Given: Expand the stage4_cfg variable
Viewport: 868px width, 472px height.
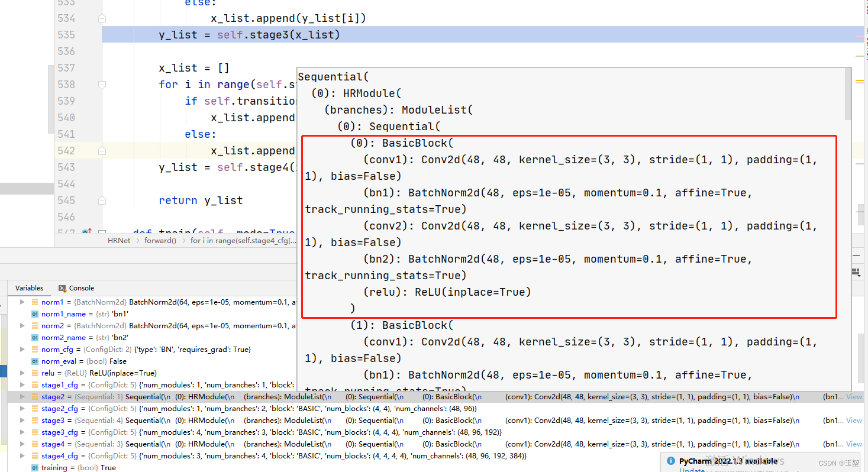Looking at the screenshot, I should click(x=22, y=456).
